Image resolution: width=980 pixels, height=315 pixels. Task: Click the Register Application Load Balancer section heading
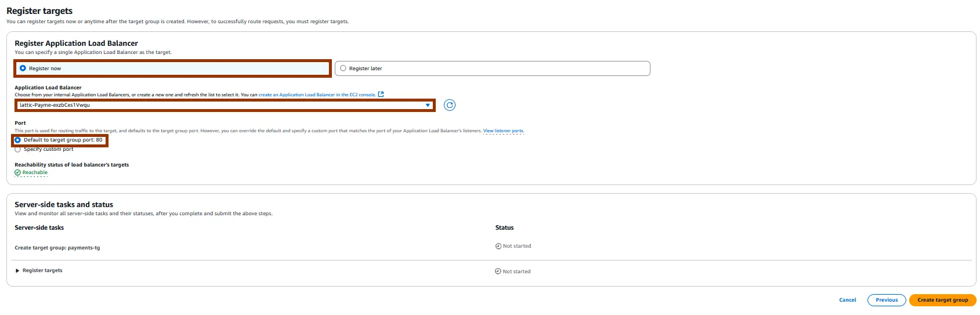click(76, 44)
